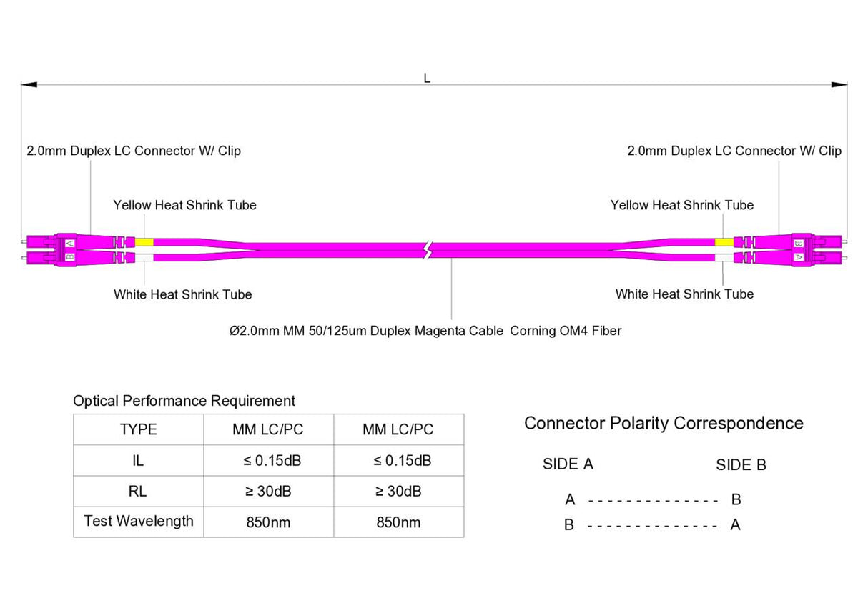Click the left arrowhead of dimension line
The width and height of the screenshot is (868, 613).
click(29, 85)
